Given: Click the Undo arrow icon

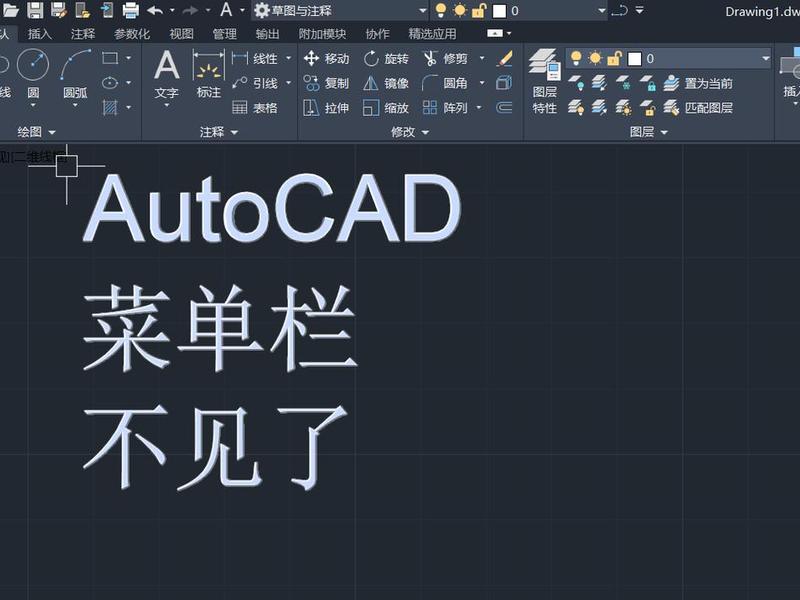Looking at the screenshot, I should click(155, 10).
